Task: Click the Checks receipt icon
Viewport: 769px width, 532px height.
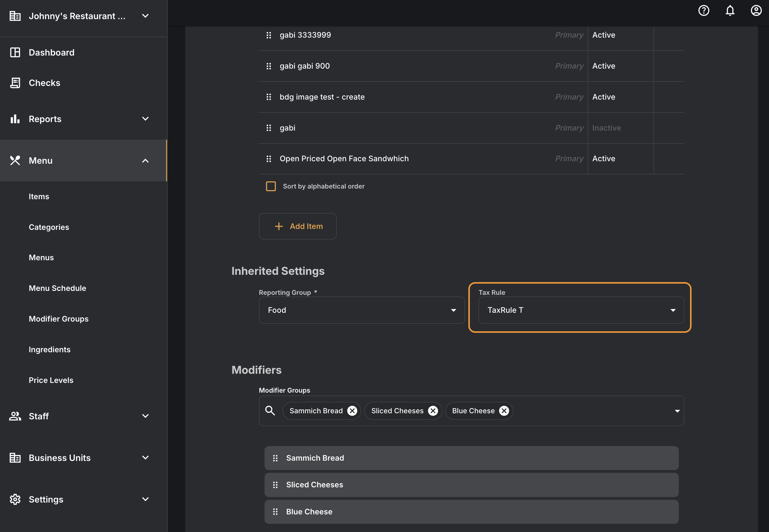Action: pyautogui.click(x=15, y=83)
